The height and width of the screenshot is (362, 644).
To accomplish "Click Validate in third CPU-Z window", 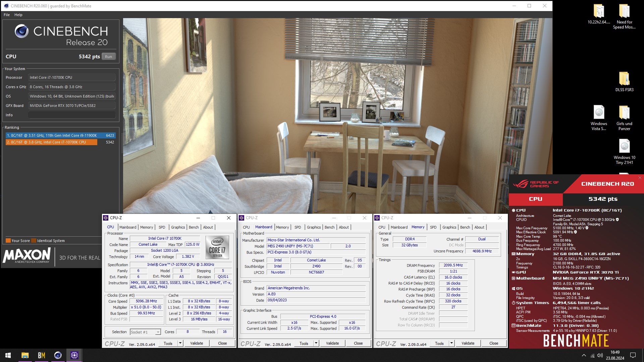I will [x=468, y=343].
